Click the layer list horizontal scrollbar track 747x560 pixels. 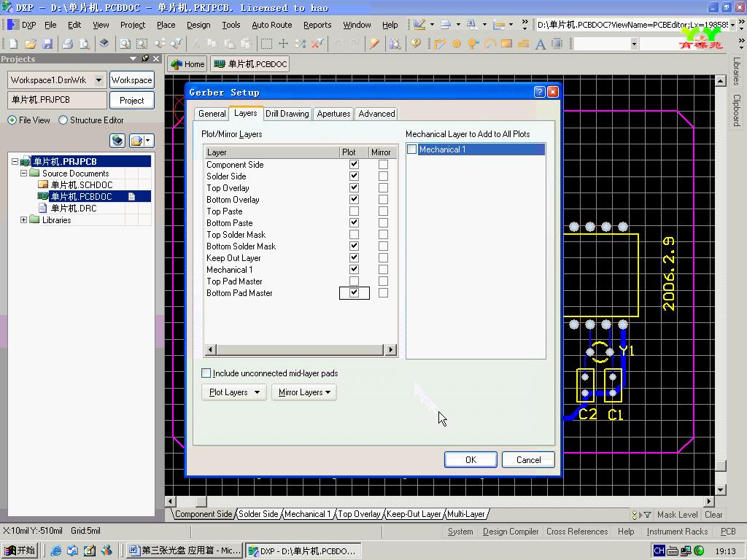(x=300, y=350)
